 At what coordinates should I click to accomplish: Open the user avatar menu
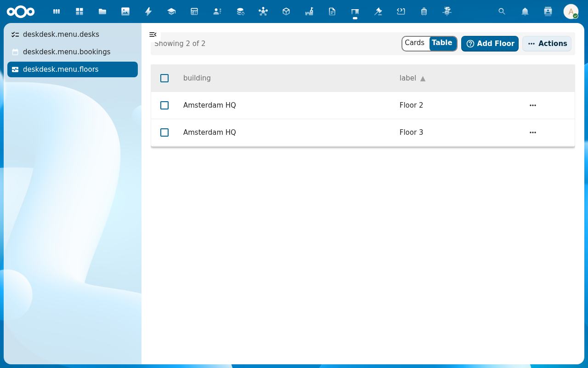(571, 11)
